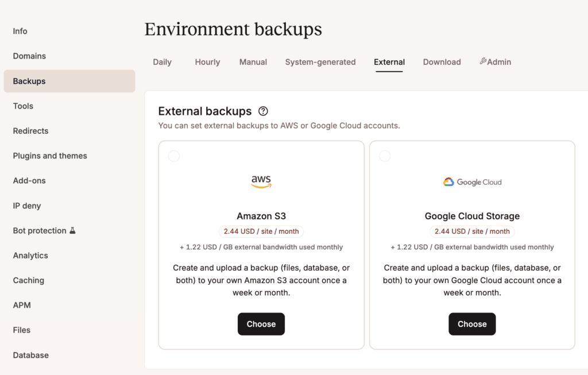Click the AWS logo
The height and width of the screenshot is (375, 588).
tap(261, 181)
